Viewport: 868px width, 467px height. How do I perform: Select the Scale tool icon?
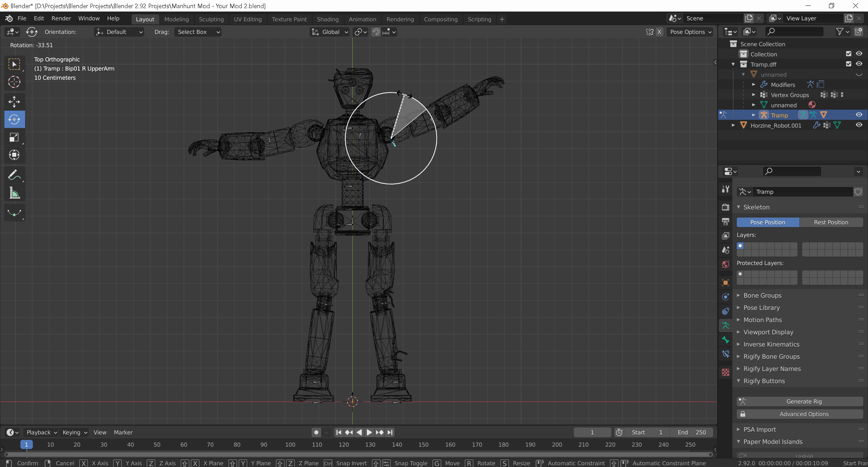pyautogui.click(x=14, y=137)
